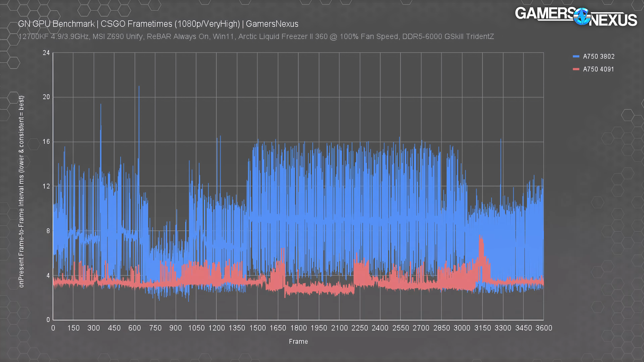Click the x-axis tick label 1650
Viewport: 644px width, 362px height.
(x=278, y=328)
